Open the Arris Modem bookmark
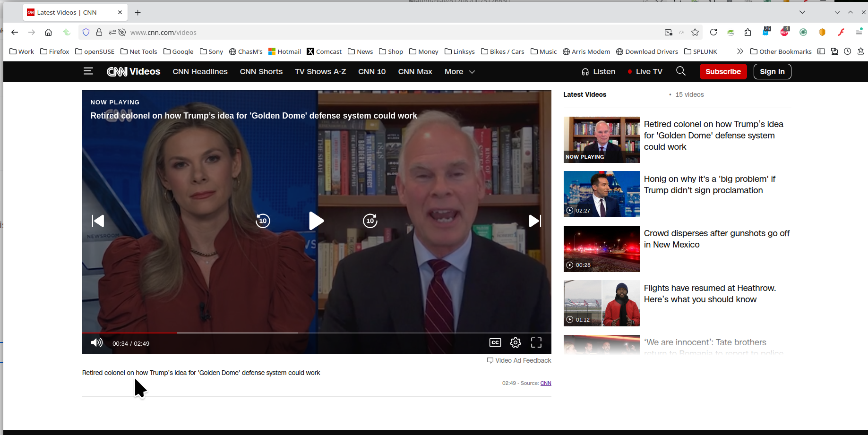This screenshot has height=435, width=868. (586, 51)
